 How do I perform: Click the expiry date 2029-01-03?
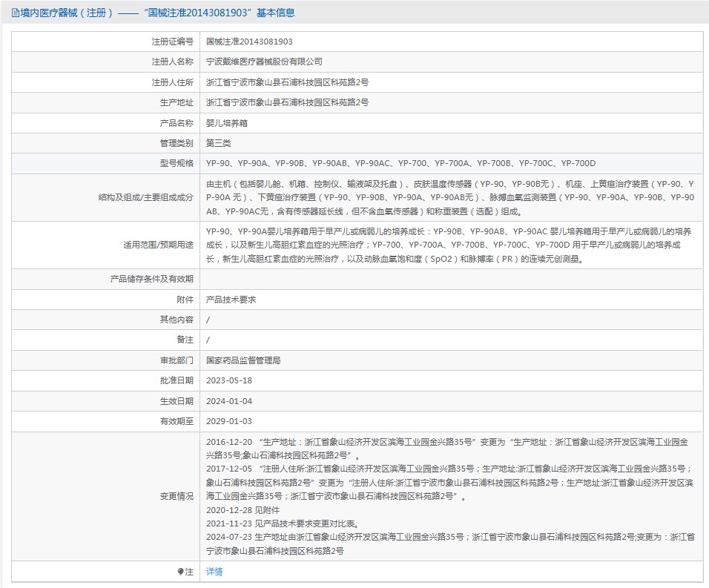[x=229, y=421]
